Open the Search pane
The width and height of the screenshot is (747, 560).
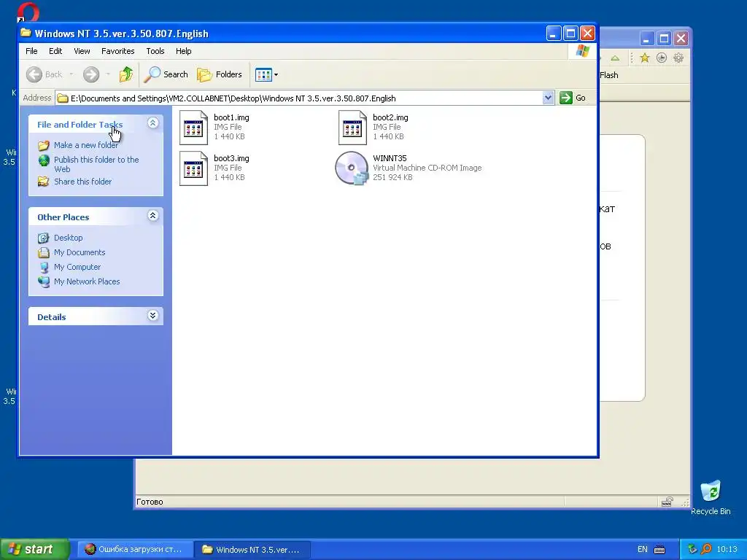click(x=166, y=74)
